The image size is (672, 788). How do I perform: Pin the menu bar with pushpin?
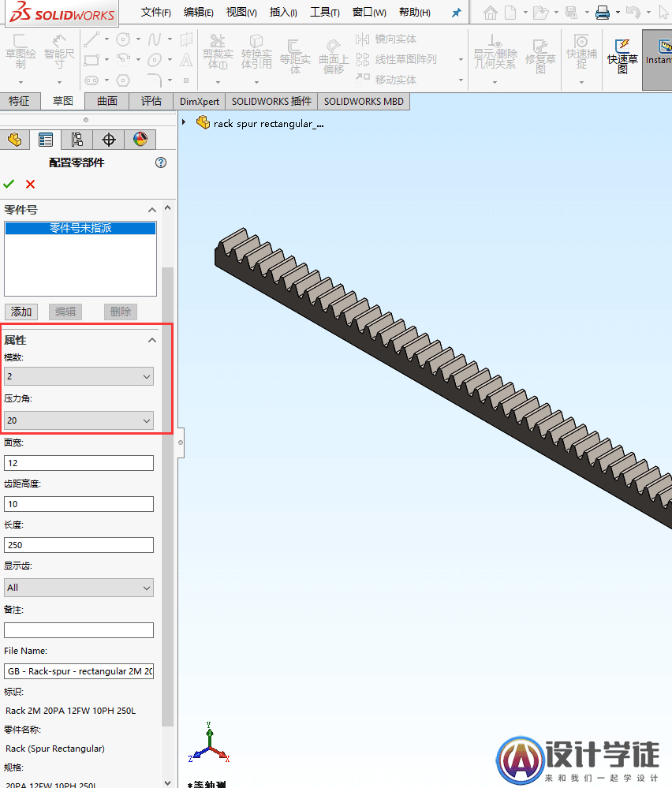coord(457,13)
